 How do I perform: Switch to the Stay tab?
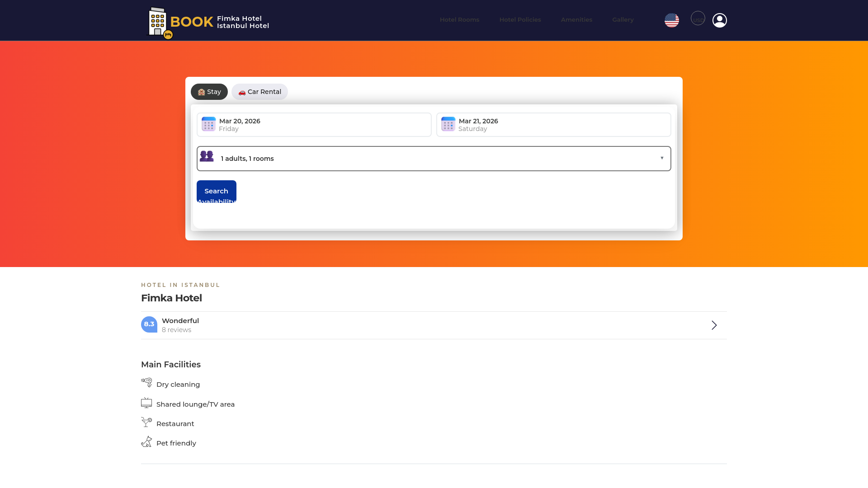click(x=209, y=92)
